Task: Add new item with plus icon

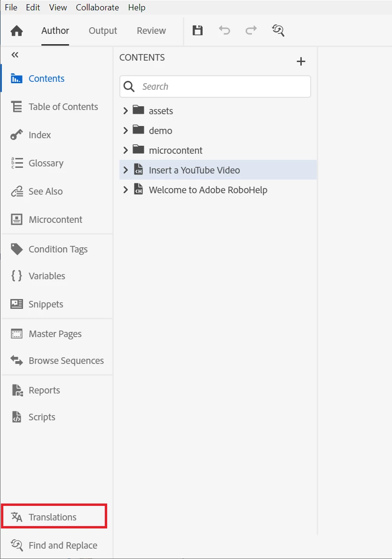Action: coord(301,61)
